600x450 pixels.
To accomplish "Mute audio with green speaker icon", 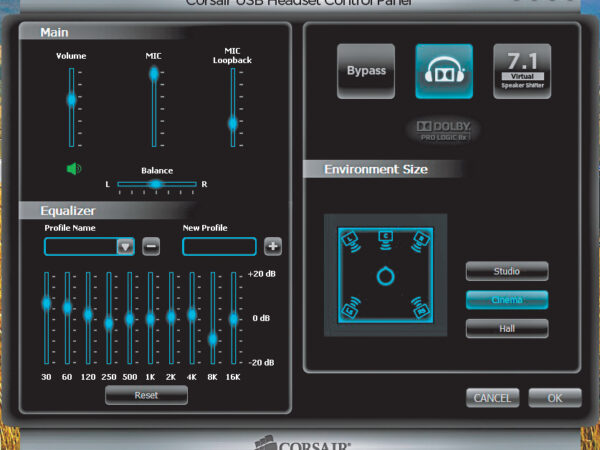I will [74, 169].
